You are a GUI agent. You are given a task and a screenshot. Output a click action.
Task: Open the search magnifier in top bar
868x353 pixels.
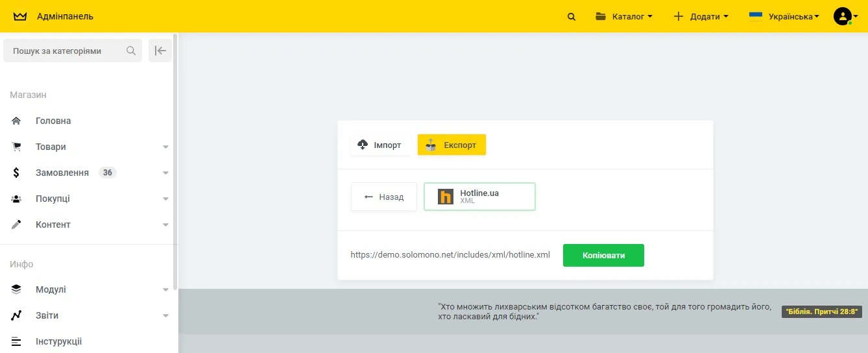pyautogui.click(x=572, y=17)
